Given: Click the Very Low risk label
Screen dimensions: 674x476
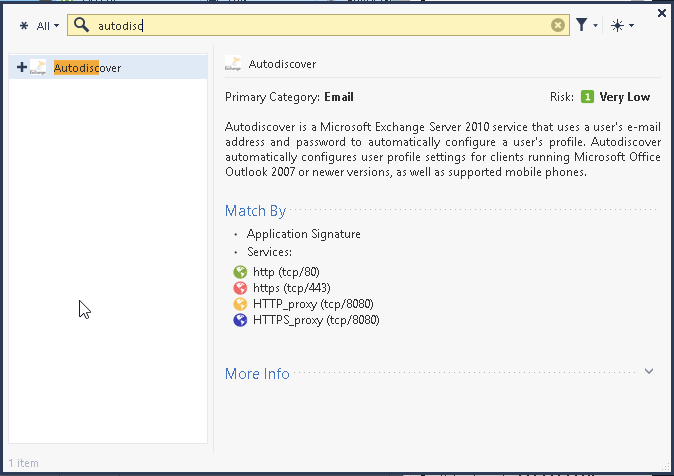Looking at the screenshot, I should (x=625, y=97).
